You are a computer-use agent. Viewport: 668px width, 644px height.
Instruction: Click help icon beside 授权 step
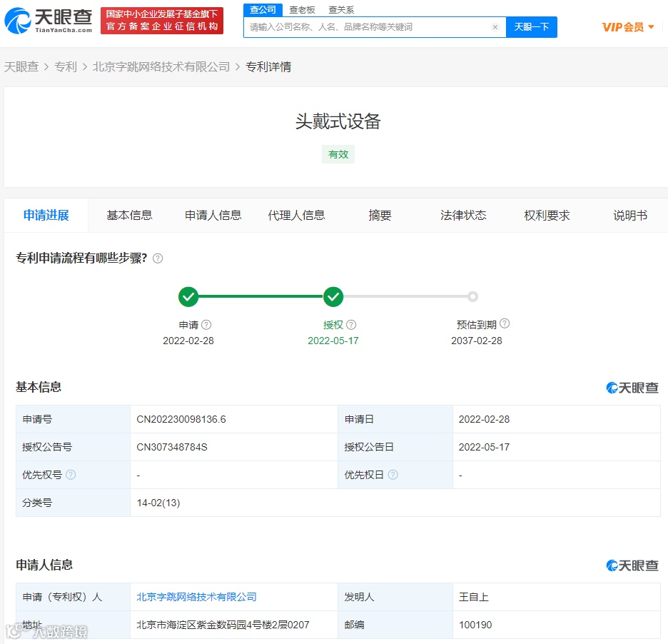click(x=351, y=325)
